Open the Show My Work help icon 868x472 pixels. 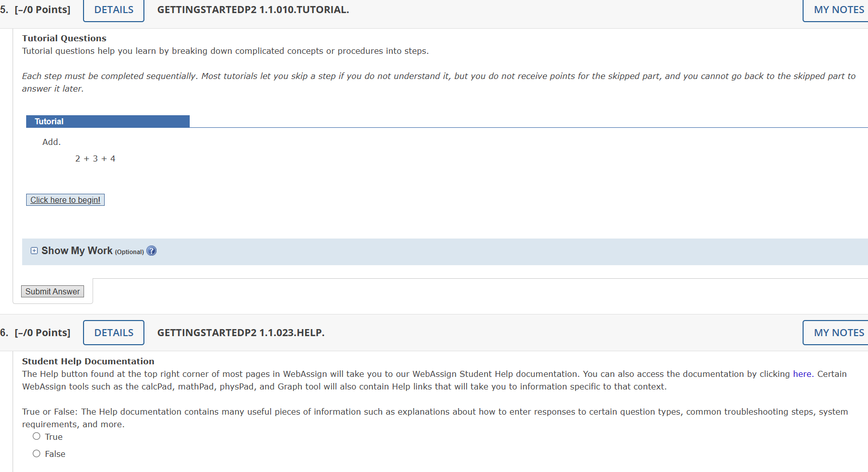[151, 251]
